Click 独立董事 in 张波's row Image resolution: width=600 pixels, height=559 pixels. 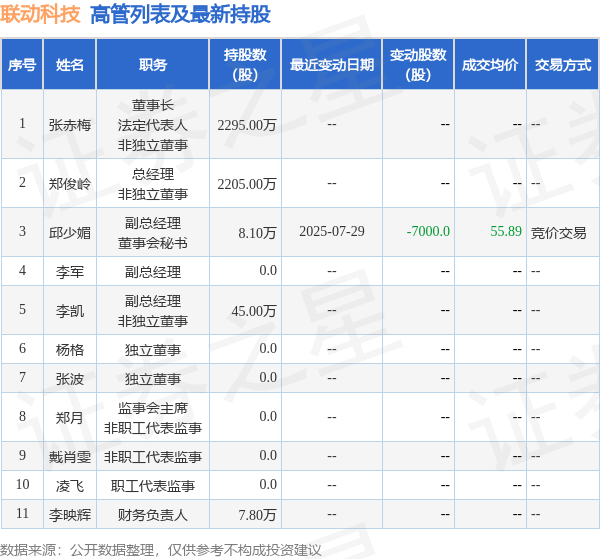(x=153, y=379)
